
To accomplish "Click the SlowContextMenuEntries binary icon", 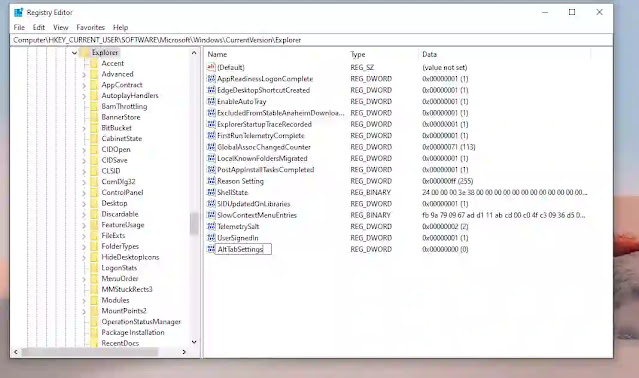I will 211,215.
